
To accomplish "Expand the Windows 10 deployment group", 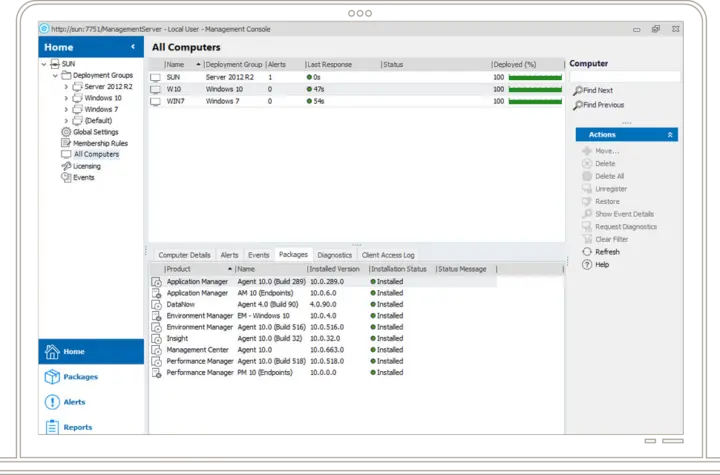I will 66,98.
